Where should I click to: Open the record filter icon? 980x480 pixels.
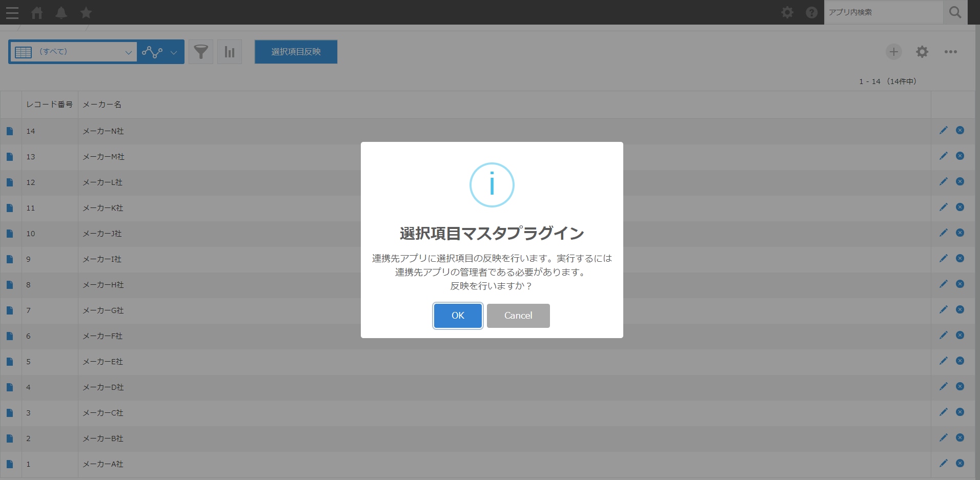click(200, 52)
